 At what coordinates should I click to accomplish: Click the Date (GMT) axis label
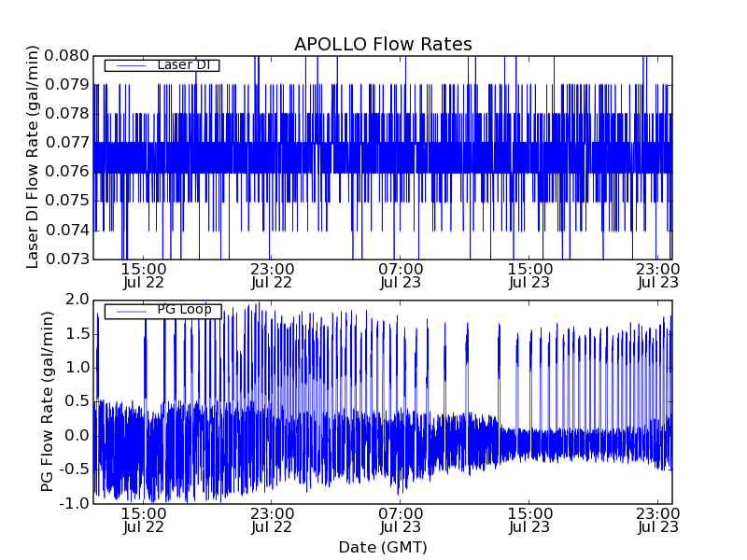(x=383, y=548)
